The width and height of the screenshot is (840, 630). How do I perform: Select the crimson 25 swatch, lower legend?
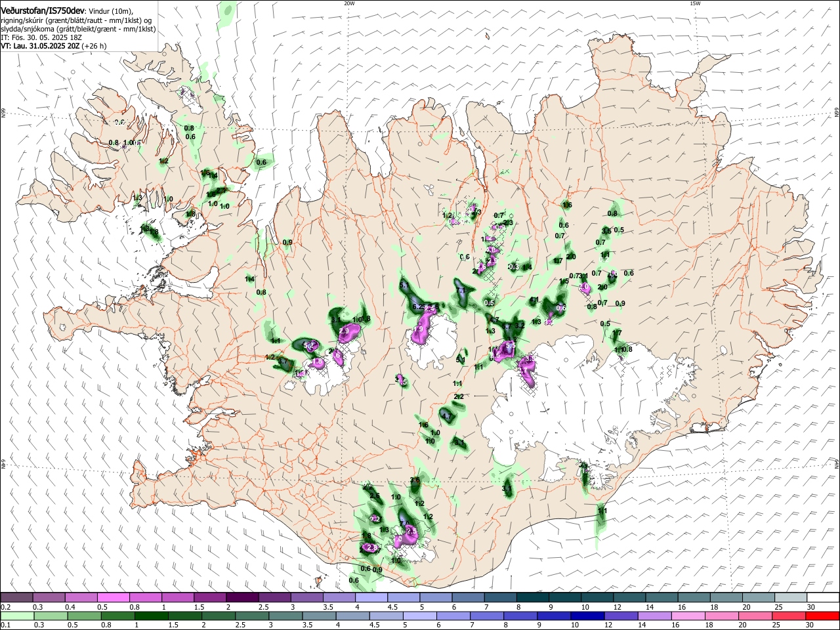(x=789, y=616)
